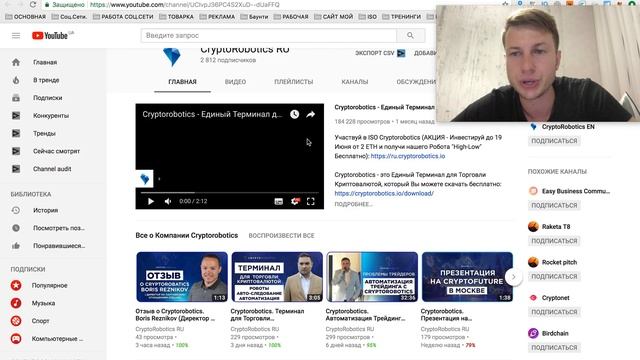Mute the trailer video volume
Screen dimensions: 640x360
click(x=168, y=201)
